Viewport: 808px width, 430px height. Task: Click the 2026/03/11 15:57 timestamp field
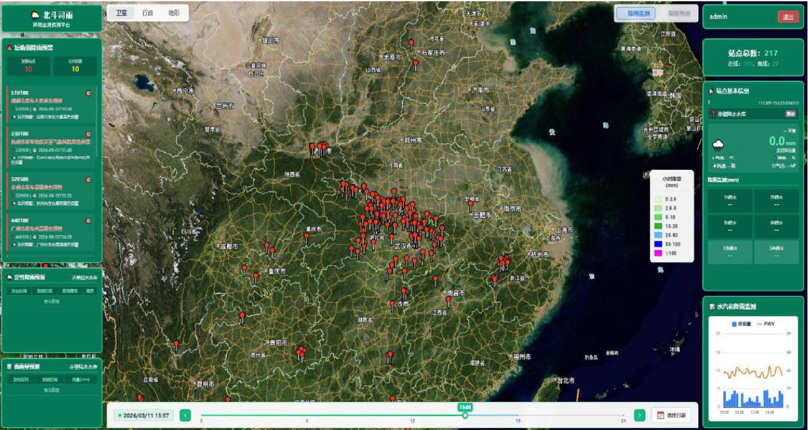pos(144,415)
